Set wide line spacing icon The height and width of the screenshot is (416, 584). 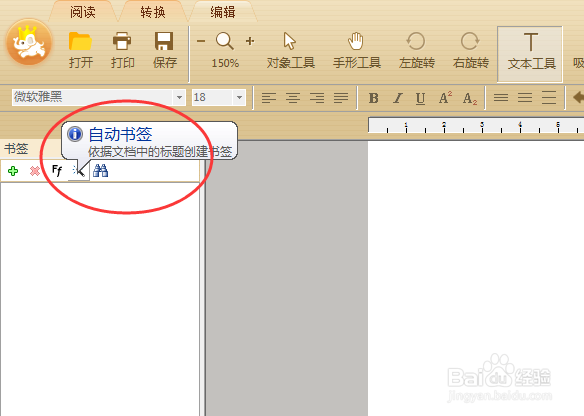[x=549, y=98]
